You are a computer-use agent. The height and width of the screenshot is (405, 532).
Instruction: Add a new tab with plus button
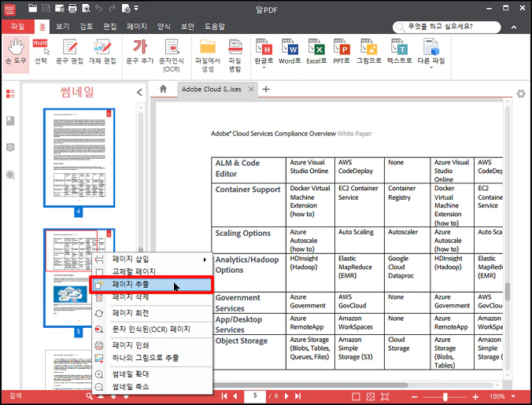coord(266,89)
